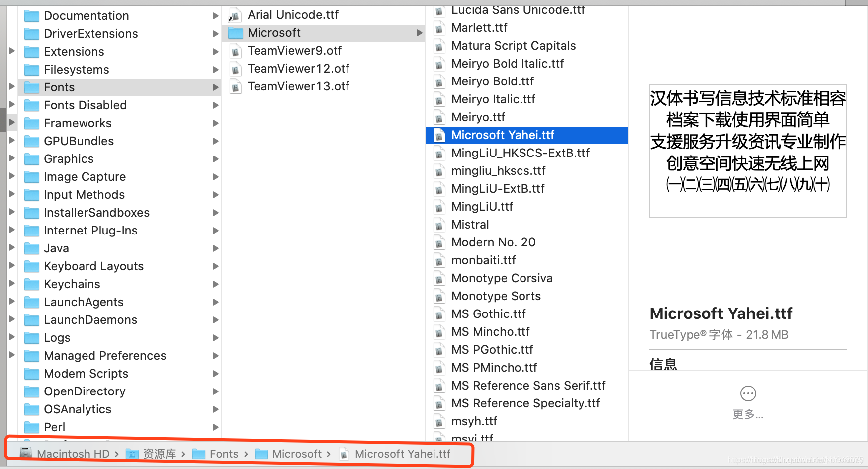Click the TeamViewer12.otf font file icon
The height and width of the screenshot is (469, 868).
pyautogui.click(x=236, y=69)
